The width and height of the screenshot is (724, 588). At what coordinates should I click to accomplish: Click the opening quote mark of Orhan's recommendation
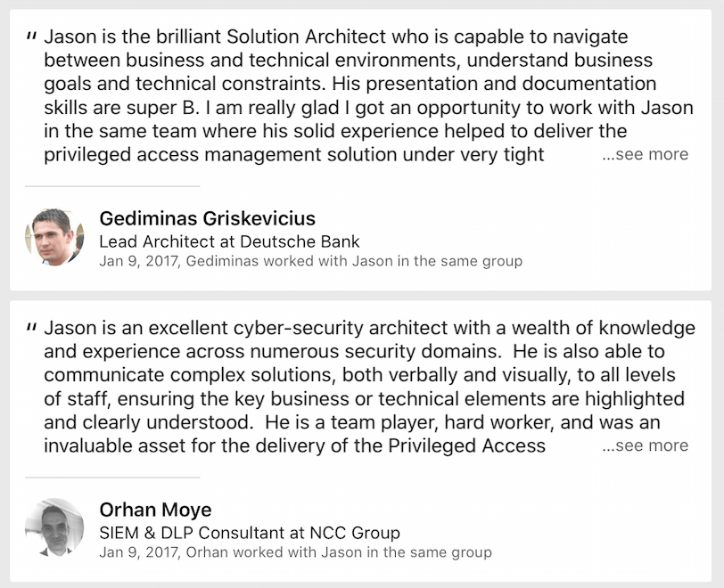click(x=31, y=326)
